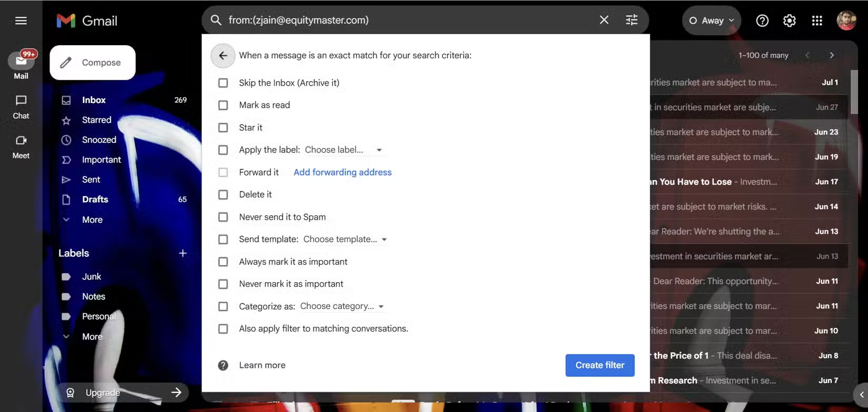Open the Google apps grid icon
The height and width of the screenshot is (412, 868).
(816, 20)
